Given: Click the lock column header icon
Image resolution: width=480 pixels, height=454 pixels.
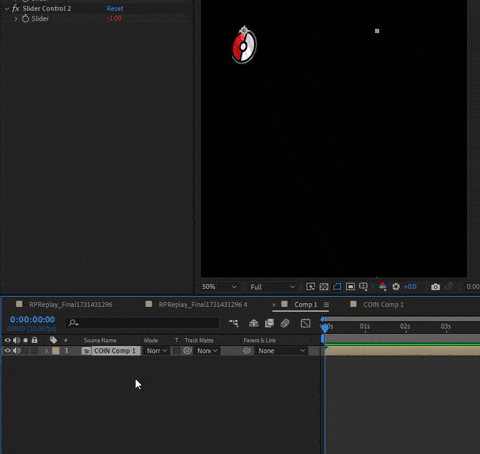Looking at the screenshot, I should click(34, 340).
